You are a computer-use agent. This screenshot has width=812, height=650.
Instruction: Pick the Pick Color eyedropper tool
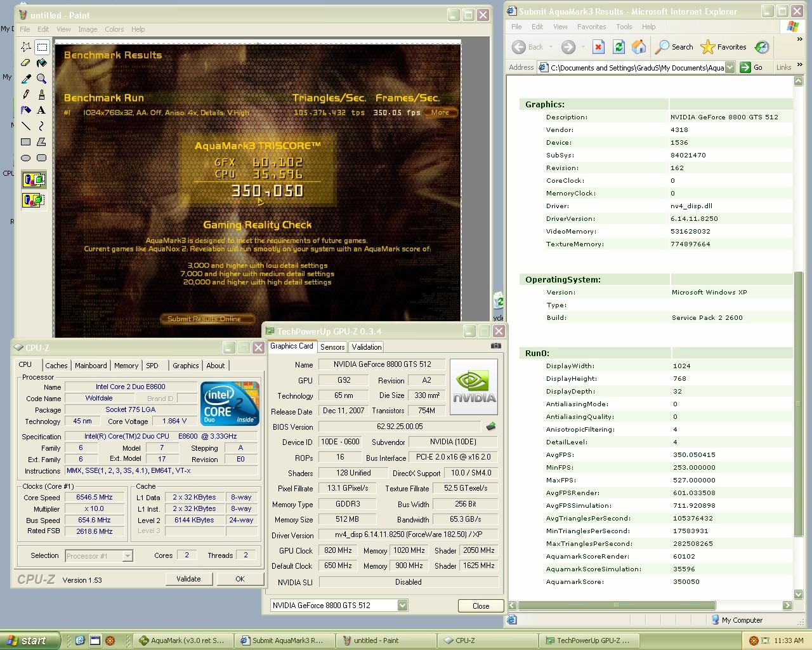point(26,79)
